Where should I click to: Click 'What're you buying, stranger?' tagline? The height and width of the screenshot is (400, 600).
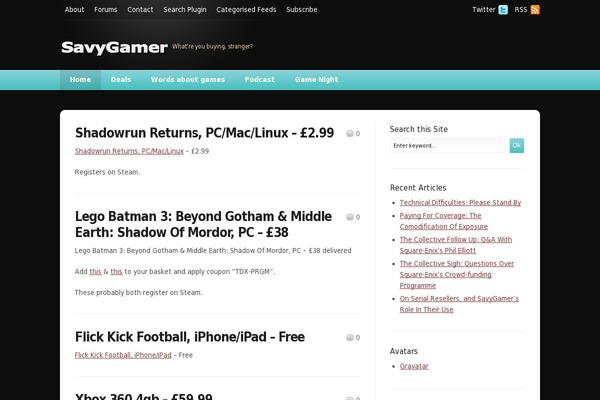pyautogui.click(x=212, y=46)
